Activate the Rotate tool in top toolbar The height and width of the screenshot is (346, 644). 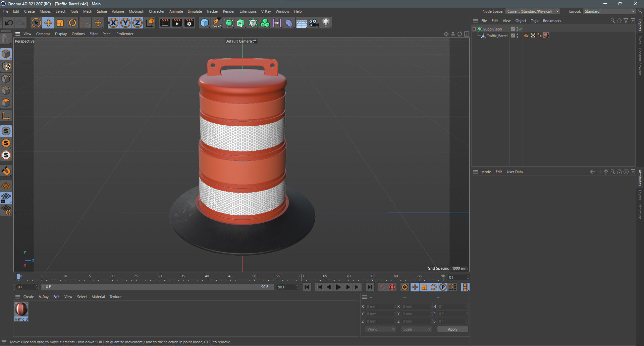point(72,23)
